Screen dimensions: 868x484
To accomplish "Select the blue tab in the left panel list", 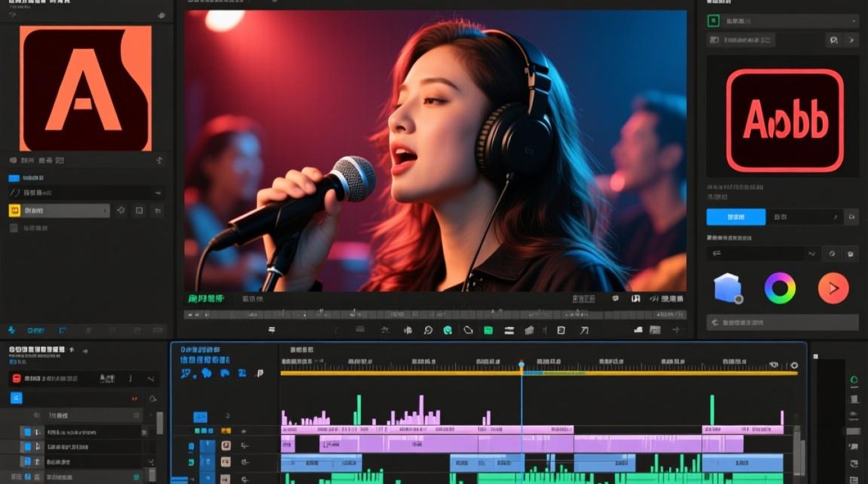I will [x=14, y=177].
